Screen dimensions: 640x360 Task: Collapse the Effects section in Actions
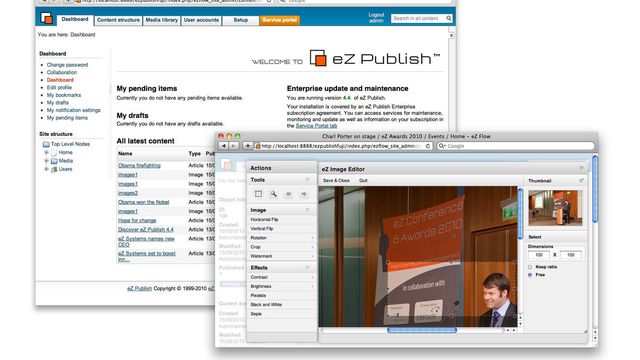[307, 267]
